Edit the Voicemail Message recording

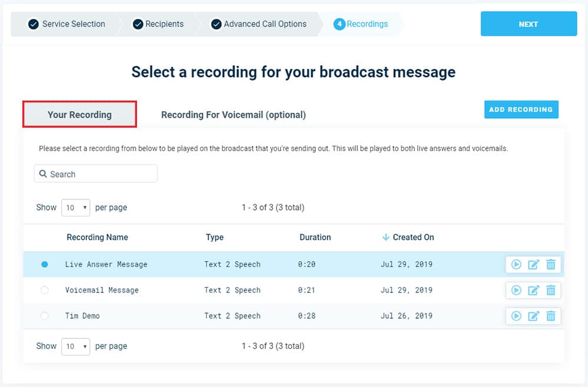(533, 291)
